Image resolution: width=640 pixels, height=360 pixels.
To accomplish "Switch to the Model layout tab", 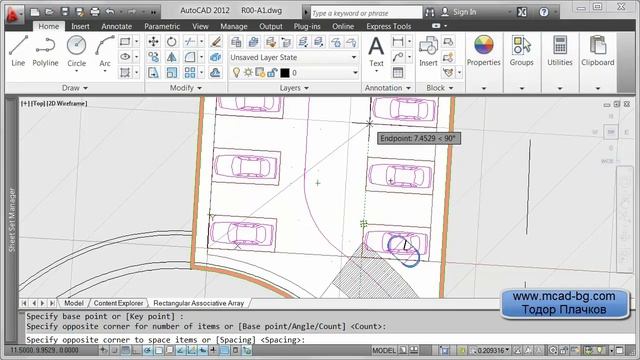I will 73,303.
